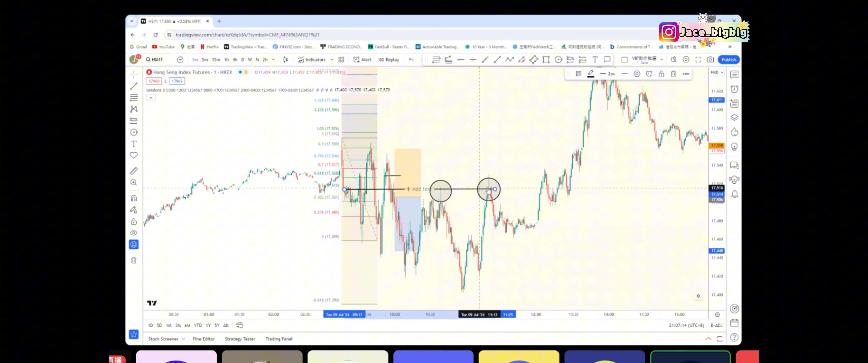
Task: Open the Pine Editor tab
Action: 204,339
